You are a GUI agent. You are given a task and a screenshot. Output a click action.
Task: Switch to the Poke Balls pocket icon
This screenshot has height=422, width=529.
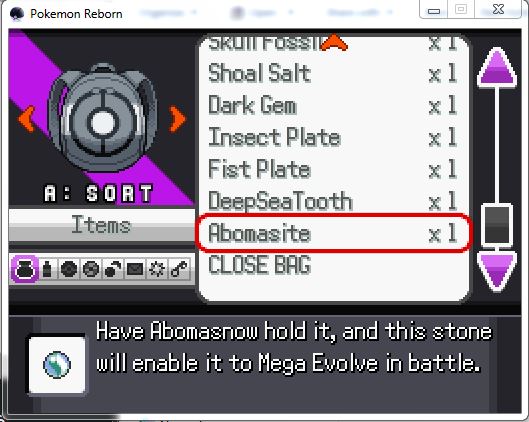pyautogui.click(x=69, y=269)
